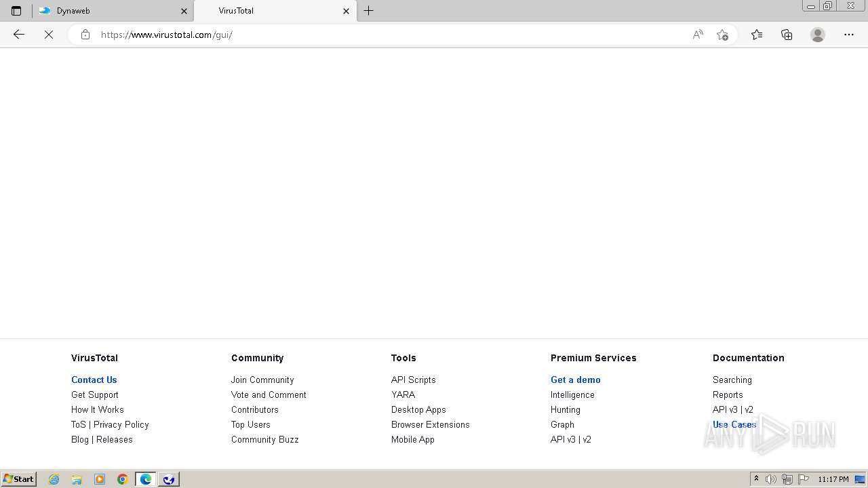868x488 pixels.
Task: Open Use Cases link
Action: (734, 424)
